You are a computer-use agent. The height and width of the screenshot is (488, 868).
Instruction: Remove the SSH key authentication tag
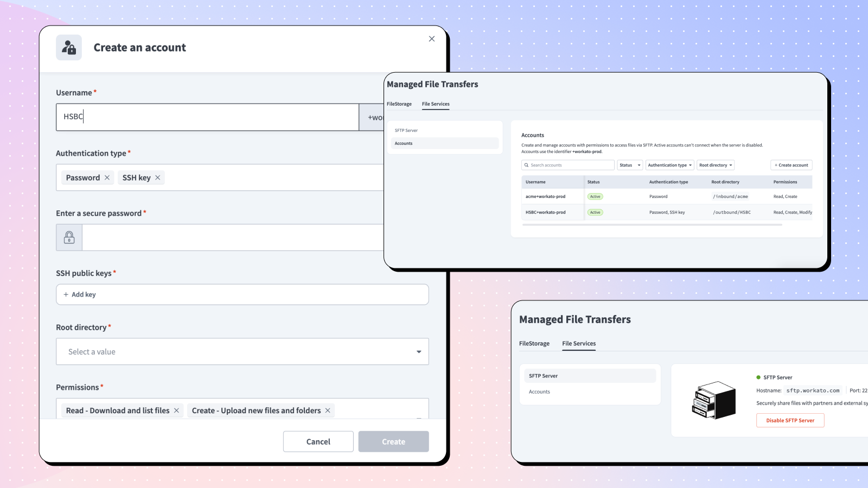pyautogui.click(x=158, y=178)
